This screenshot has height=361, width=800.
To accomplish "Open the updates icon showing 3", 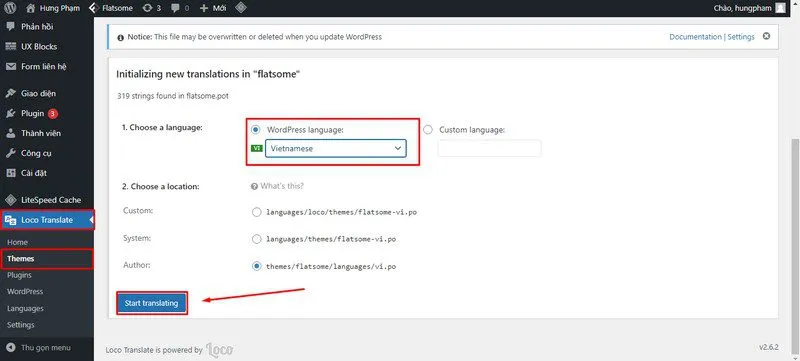I will coord(152,8).
